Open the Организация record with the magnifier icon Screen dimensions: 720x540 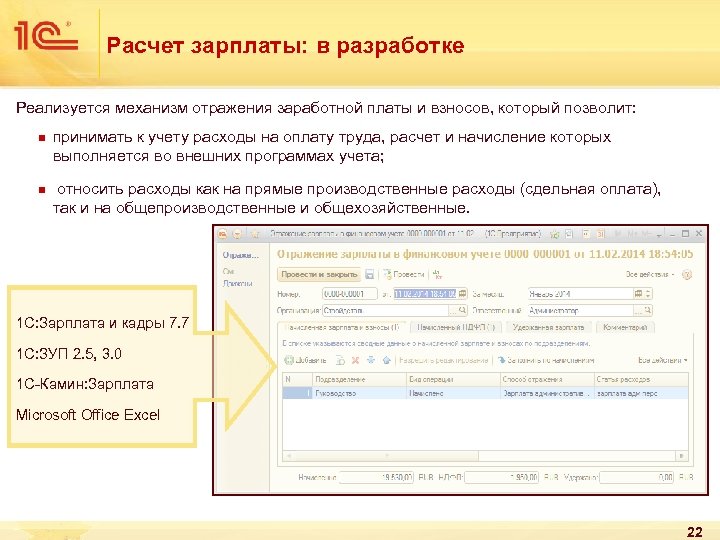pos(463,311)
